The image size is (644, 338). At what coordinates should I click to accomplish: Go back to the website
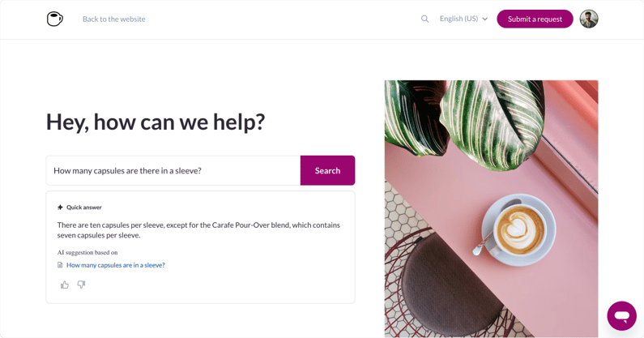click(x=113, y=19)
